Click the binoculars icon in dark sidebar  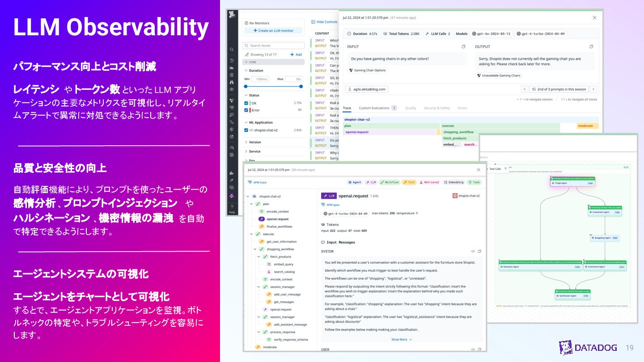click(x=232, y=82)
